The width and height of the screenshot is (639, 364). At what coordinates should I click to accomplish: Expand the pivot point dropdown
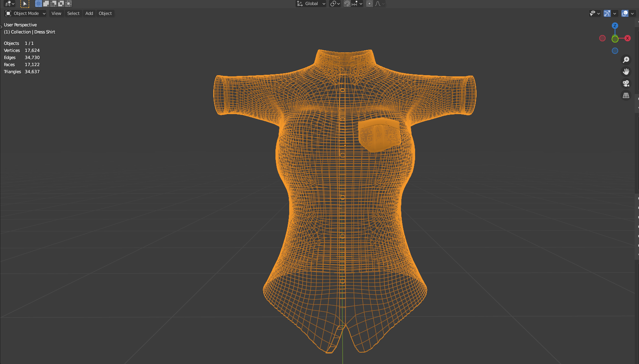pos(335,4)
